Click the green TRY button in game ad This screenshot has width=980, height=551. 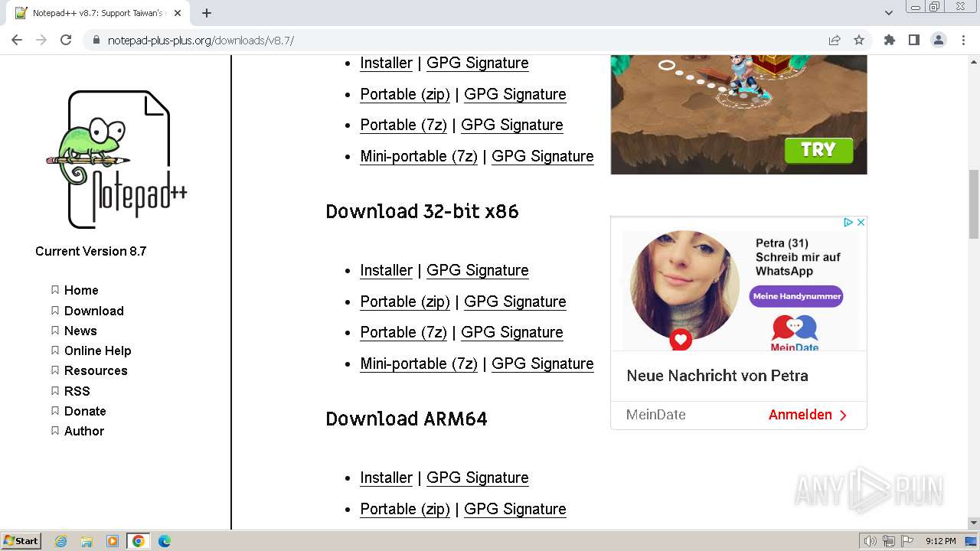[818, 150]
